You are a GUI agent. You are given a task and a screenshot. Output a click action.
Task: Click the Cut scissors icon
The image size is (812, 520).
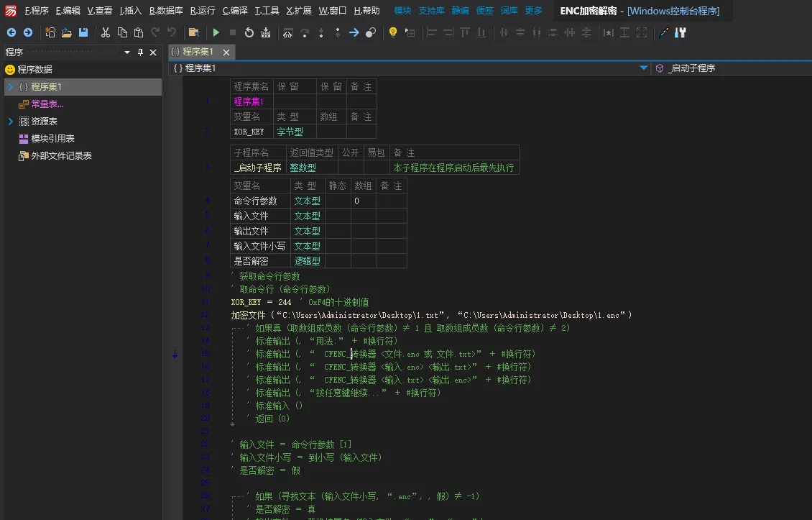[106, 32]
